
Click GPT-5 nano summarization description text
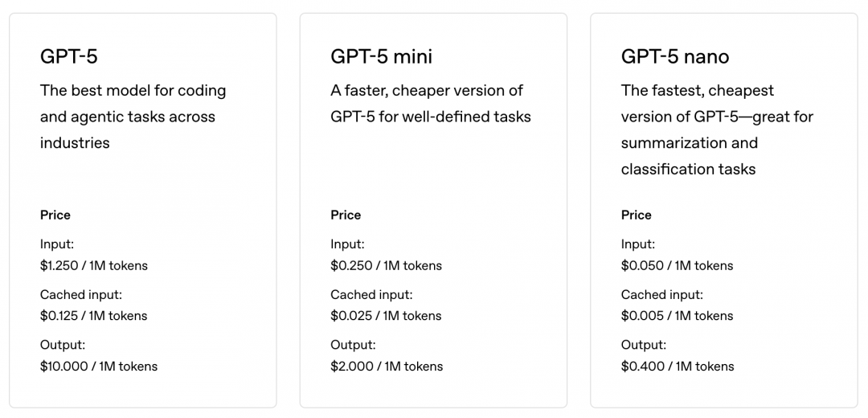pos(717,129)
